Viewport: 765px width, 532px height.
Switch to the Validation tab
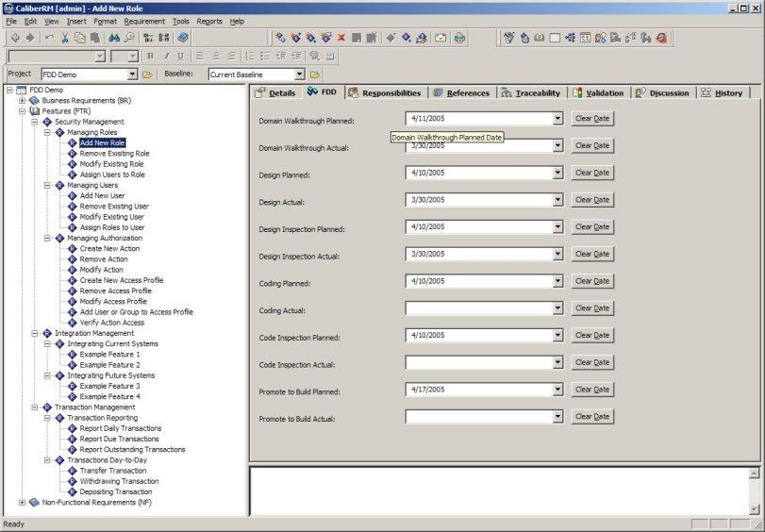[x=598, y=92]
